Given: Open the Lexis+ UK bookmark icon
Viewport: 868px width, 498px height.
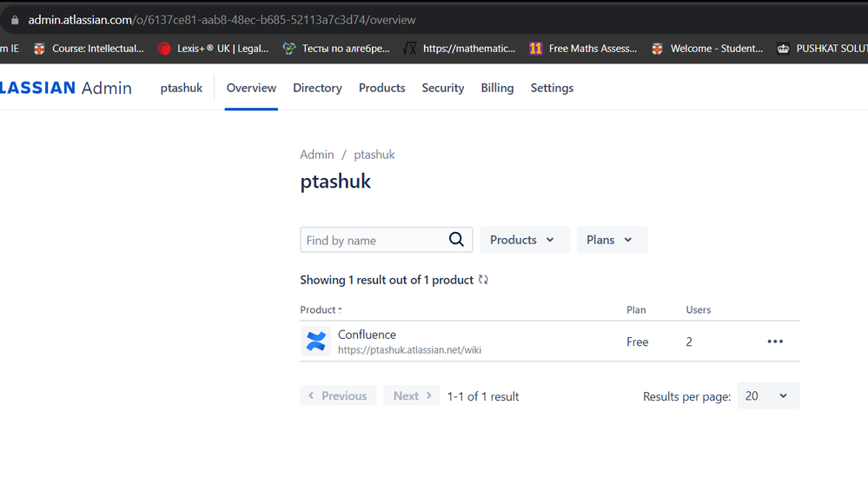Looking at the screenshot, I should (x=164, y=49).
